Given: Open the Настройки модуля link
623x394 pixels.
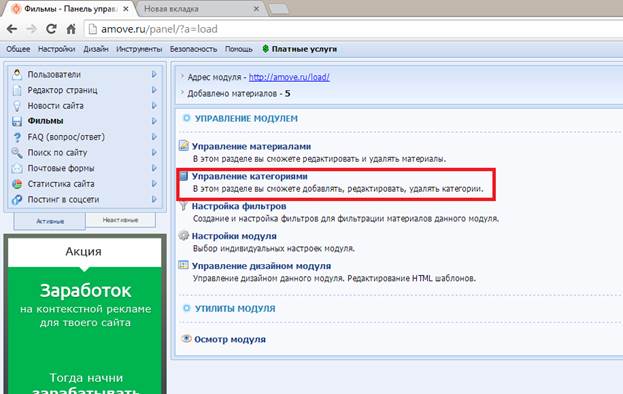Looking at the screenshot, I should (234, 236).
